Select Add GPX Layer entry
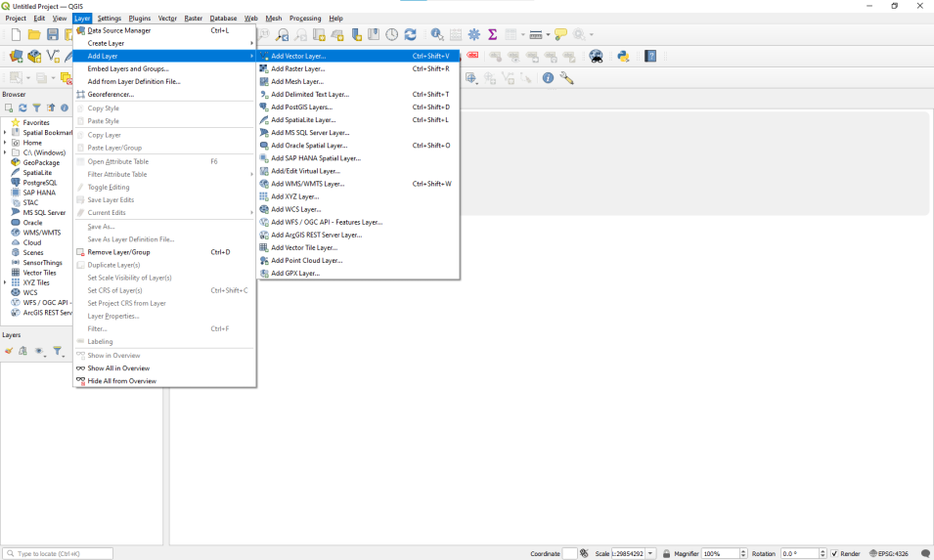Viewport: 934px width, 560px height. tap(358, 273)
